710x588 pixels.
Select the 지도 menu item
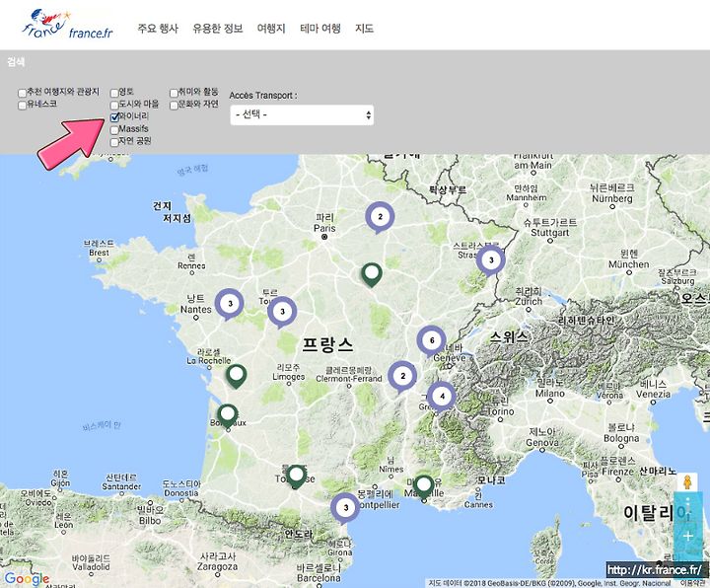[x=364, y=29]
